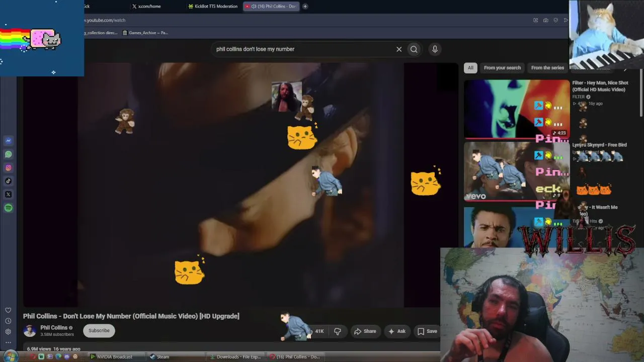Click the shield icon in address bar

point(555,20)
